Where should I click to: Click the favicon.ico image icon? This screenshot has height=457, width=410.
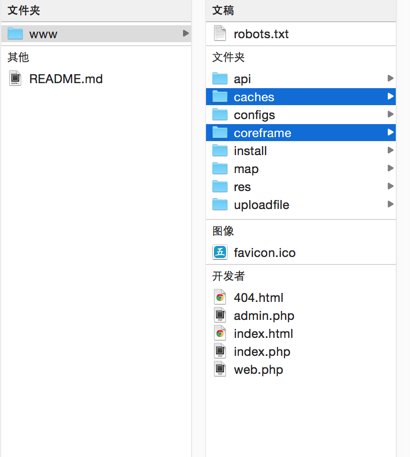pyautogui.click(x=220, y=252)
